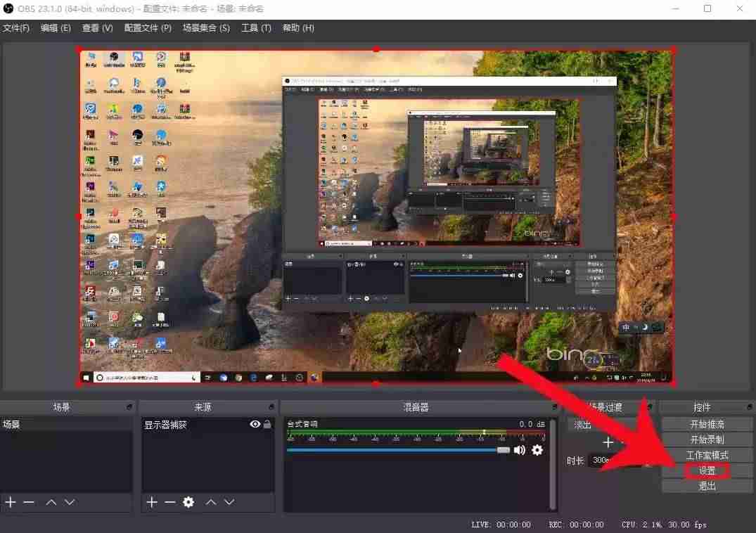
Task: Click the 开始录制 button
Action: 707,439
